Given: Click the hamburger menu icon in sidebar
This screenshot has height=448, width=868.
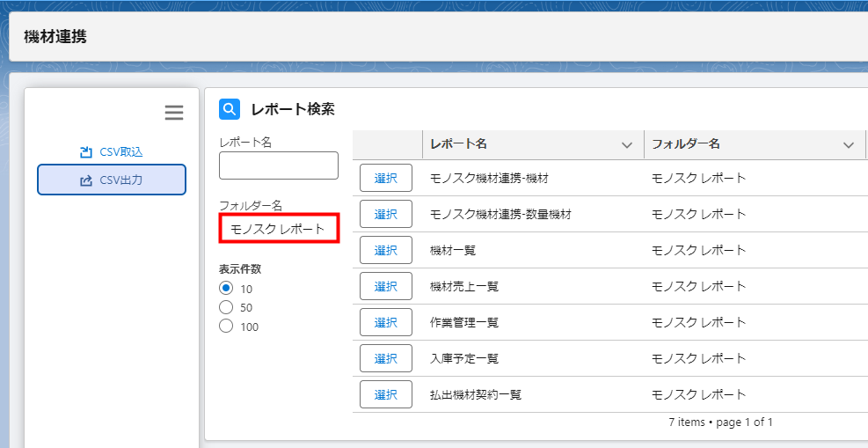Looking at the screenshot, I should (174, 113).
